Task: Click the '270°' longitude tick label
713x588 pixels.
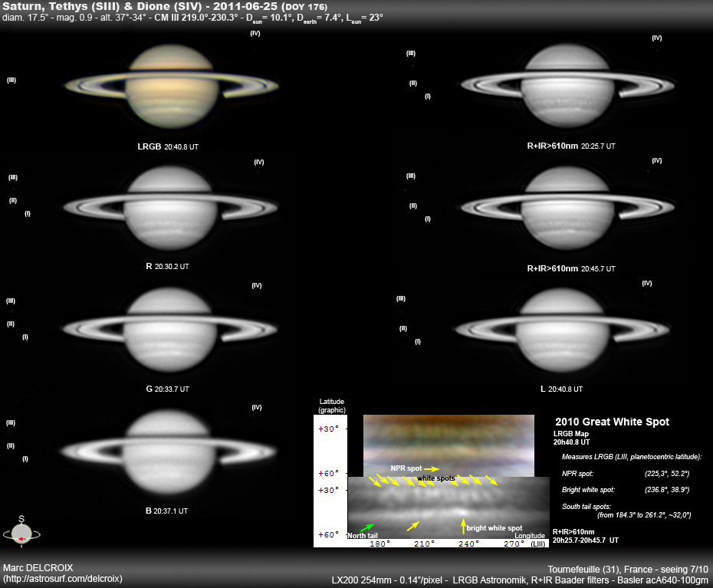Action: 514,544
